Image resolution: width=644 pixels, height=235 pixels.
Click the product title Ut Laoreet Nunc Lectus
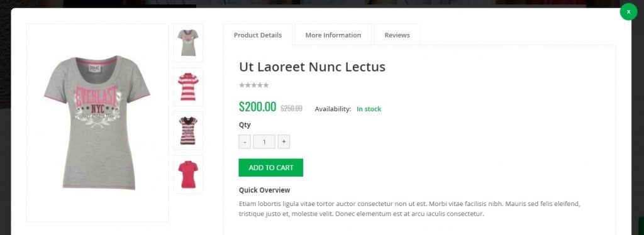coord(312,67)
